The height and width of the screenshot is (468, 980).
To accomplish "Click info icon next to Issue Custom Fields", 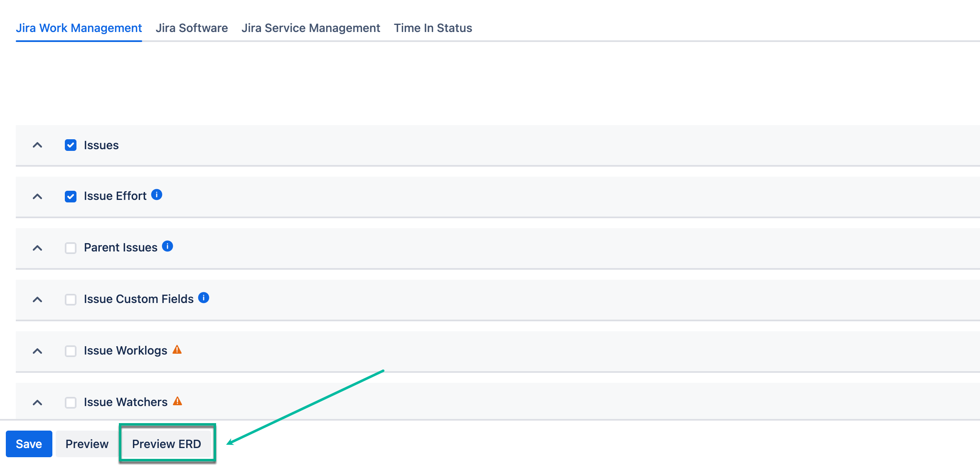I will (x=204, y=298).
